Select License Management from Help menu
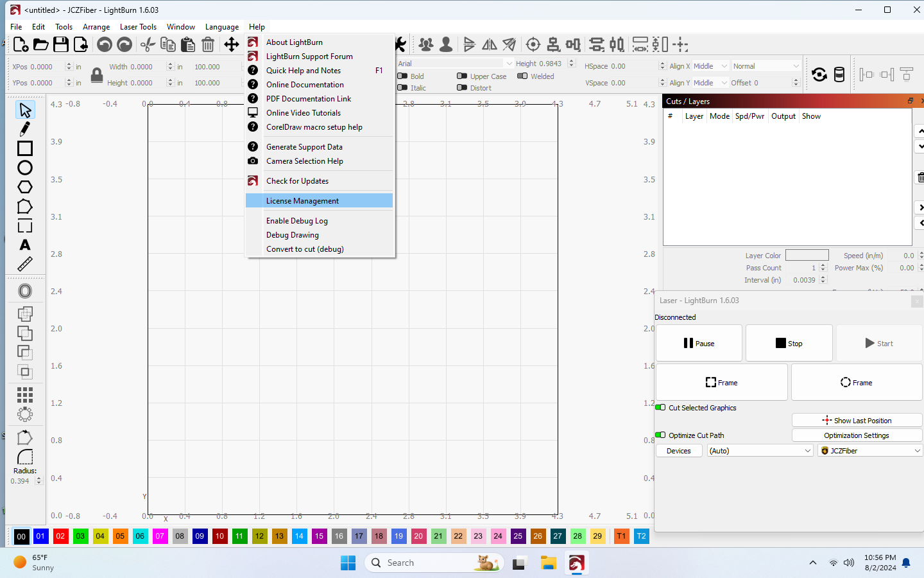The height and width of the screenshot is (578, 924). tap(319, 201)
